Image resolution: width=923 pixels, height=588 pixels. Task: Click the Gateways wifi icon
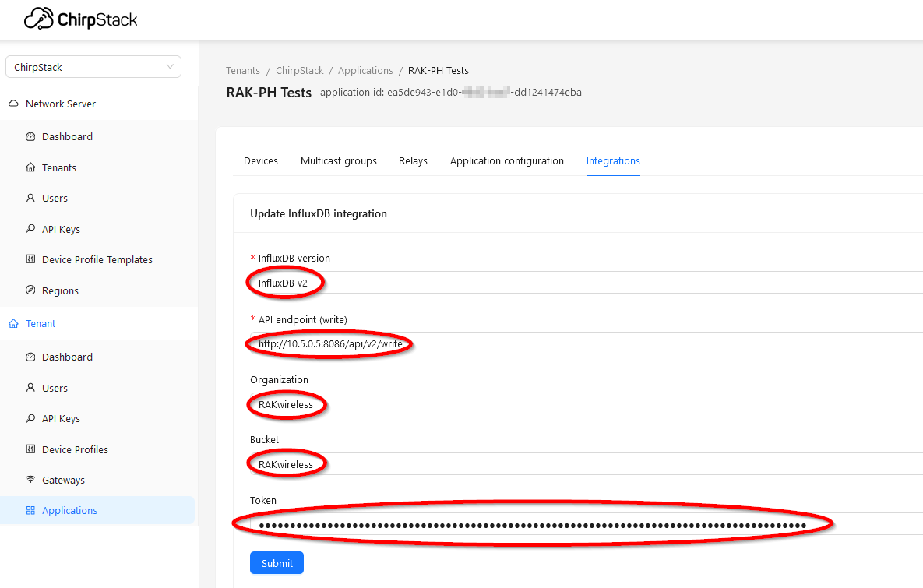[x=30, y=481]
